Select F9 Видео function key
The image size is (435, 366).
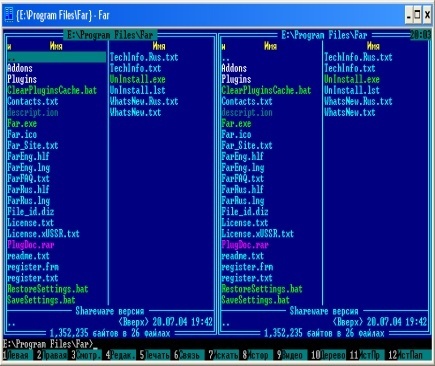click(x=291, y=355)
